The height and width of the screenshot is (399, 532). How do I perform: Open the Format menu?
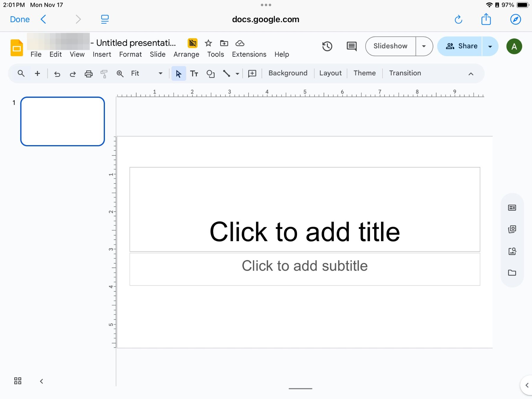point(130,54)
